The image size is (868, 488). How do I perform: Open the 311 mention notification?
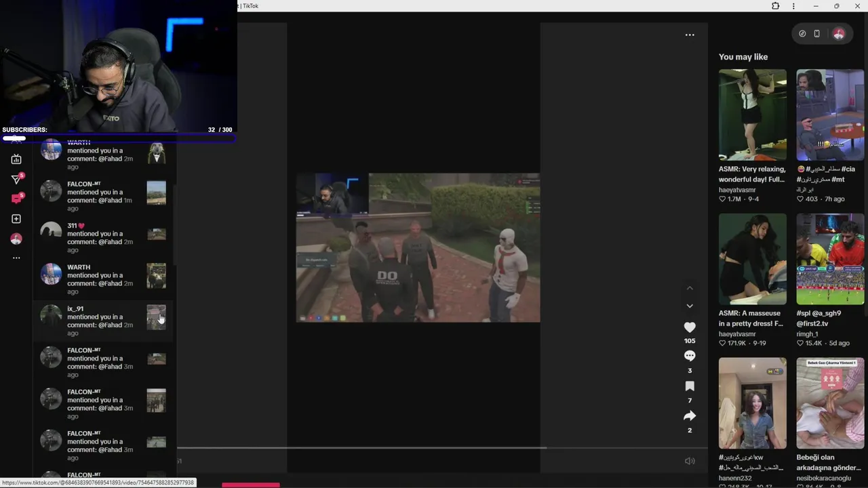[x=103, y=238]
